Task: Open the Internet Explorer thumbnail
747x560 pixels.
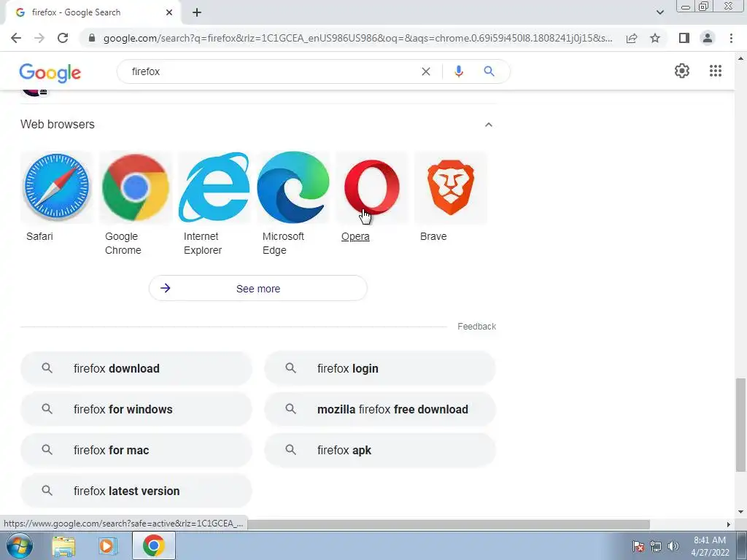Action: pos(214,187)
